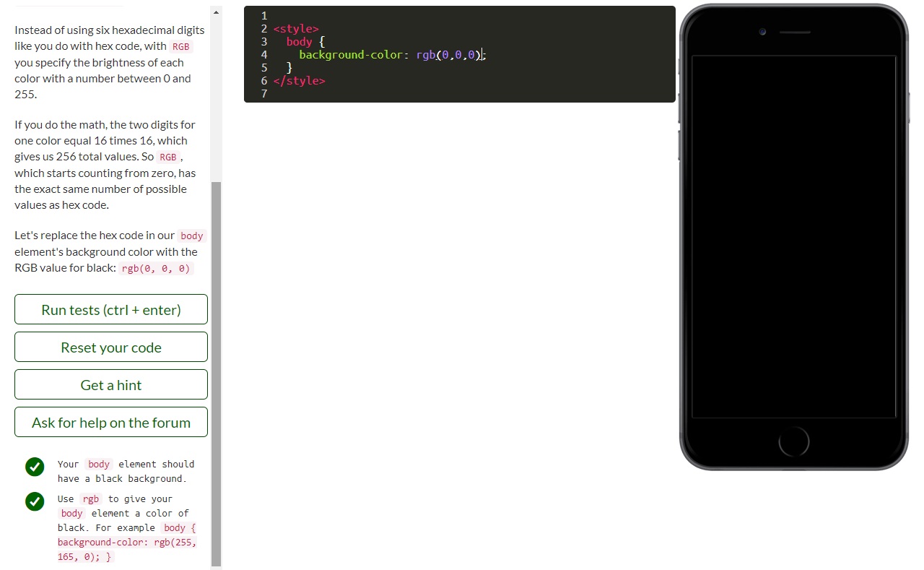The image size is (924, 570).
Task: Click the home button on the phone mockup
Action: [x=793, y=441]
